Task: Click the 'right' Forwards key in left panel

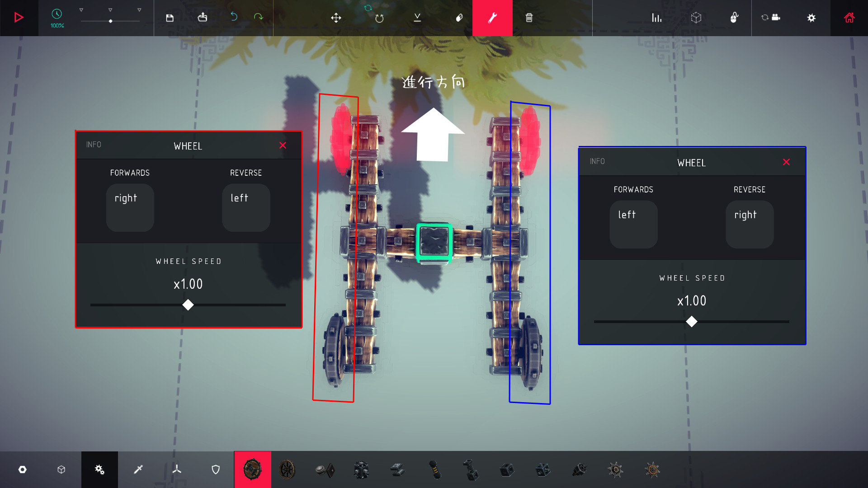Action: click(x=130, y=207)
